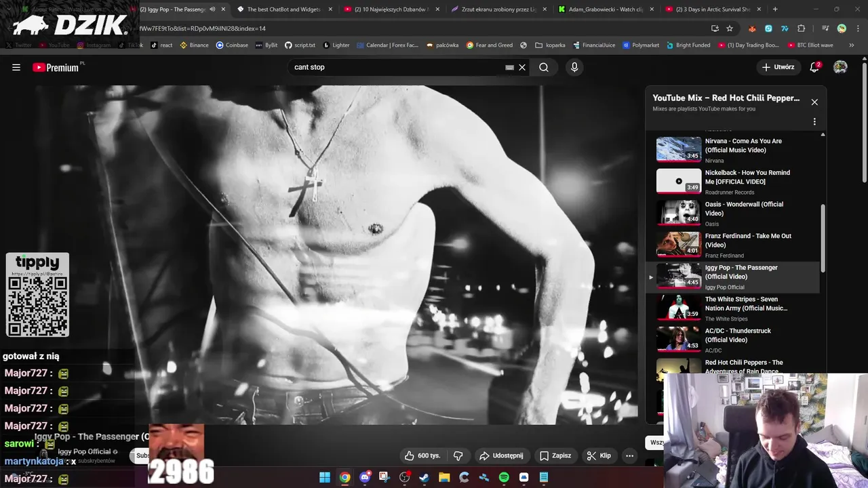This screenshot has height=488, width=868.
Task: Create a clip with Klip button
Action: pyautogui.click(x=599, y=455)
